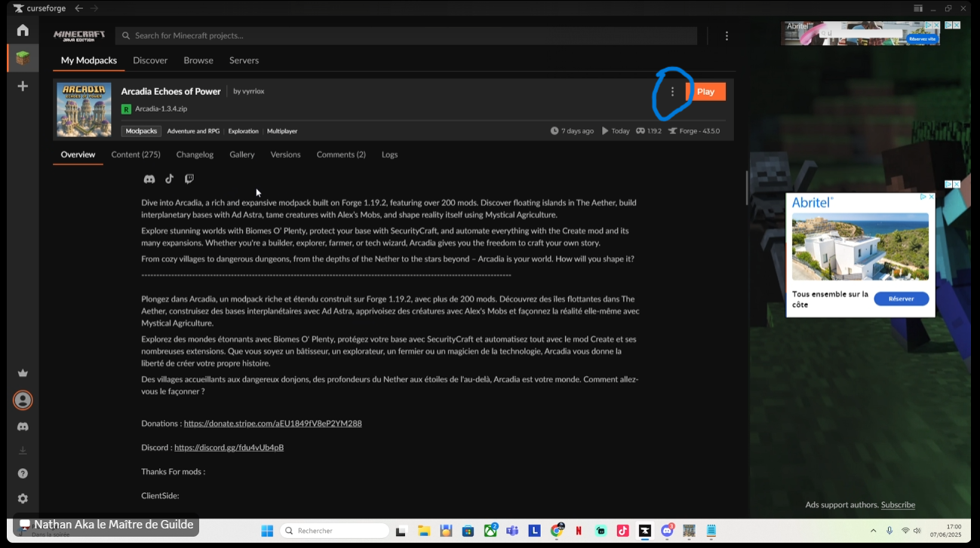Image resolution: width=980 pixels, height=548 pixels.
Task: Click the green R release badge
Action: (x=126, y=109)
